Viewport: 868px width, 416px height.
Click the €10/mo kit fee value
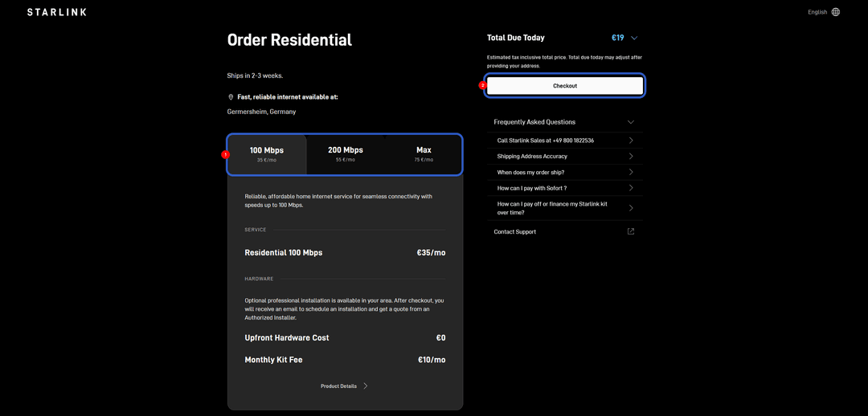[x=432, y=360]
